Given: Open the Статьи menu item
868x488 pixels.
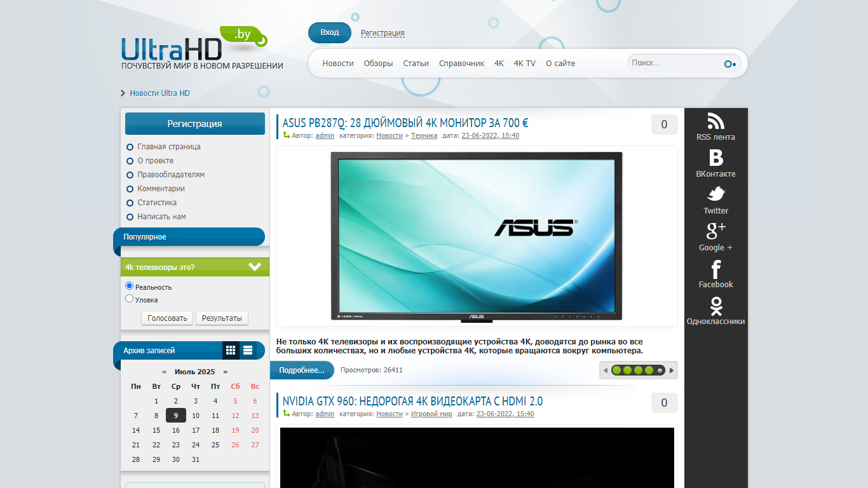Looking at the screenshot, I should (416, 64).
